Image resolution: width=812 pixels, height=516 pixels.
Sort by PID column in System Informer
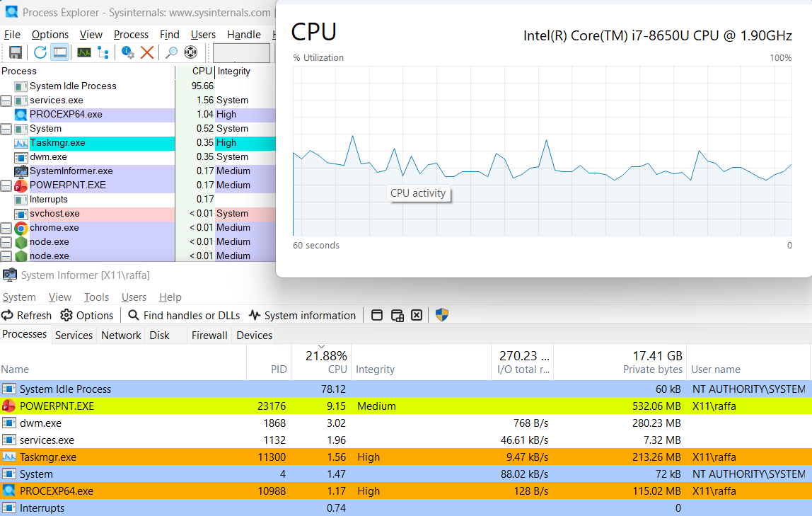click(x=269, y=362)
